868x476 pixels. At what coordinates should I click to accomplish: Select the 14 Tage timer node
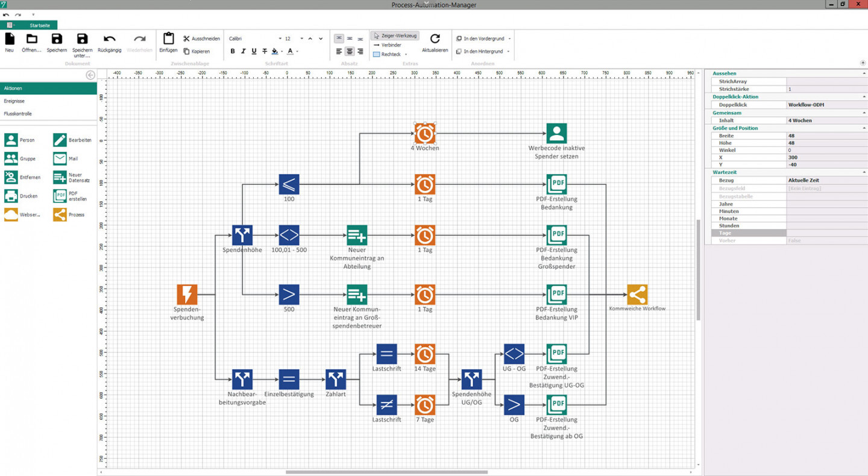tap(425, 354)
